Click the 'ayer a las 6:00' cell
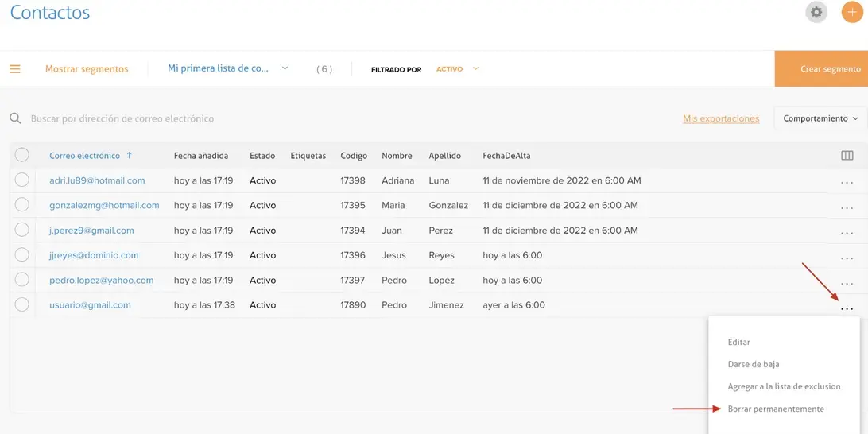 tap(513, 305)
